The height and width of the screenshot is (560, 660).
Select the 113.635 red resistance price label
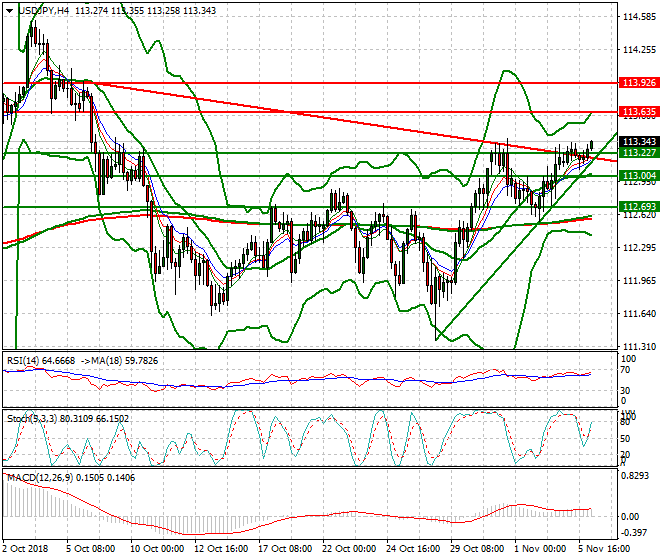(639, 112)
